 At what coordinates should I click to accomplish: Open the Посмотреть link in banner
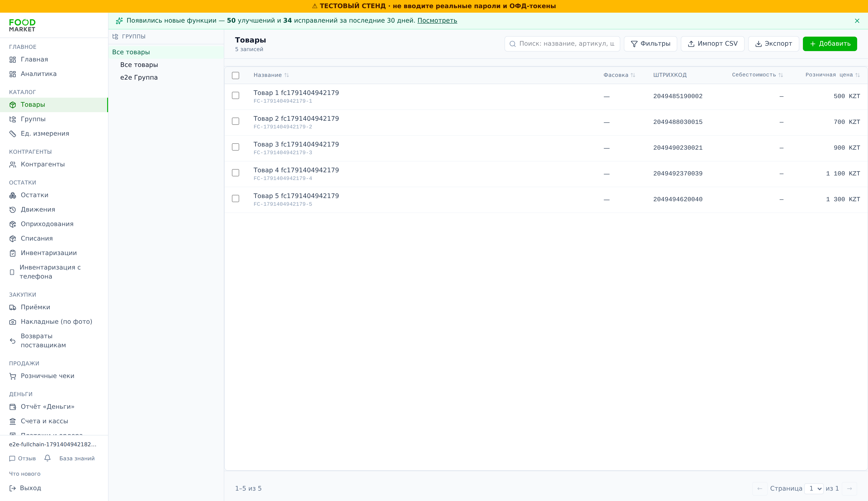pyautogui.click(x=437, y=21)
